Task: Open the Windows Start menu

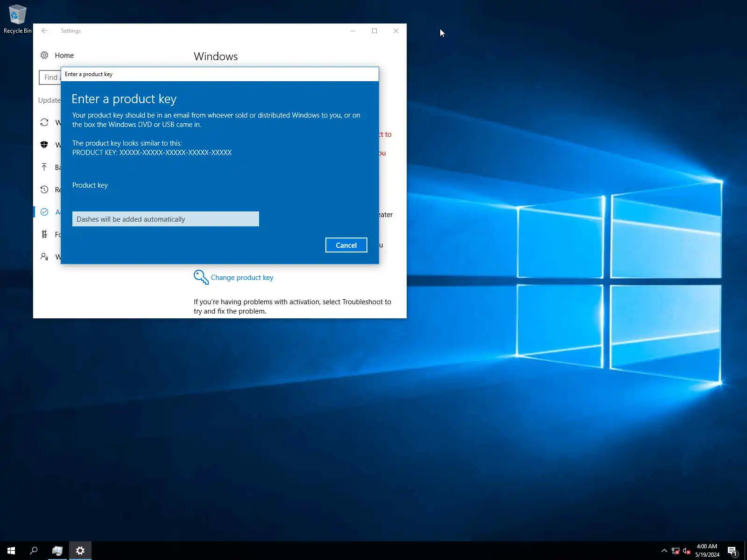Action: (x=11, y=551)
